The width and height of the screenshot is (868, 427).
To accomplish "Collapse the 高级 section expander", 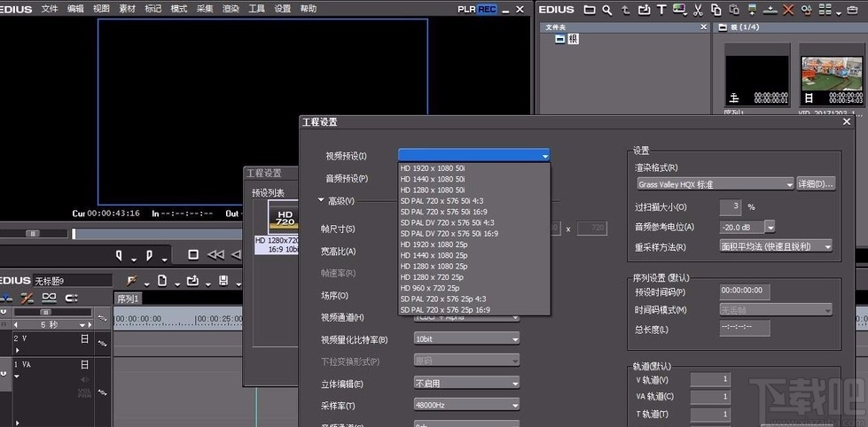I will point(321,201).
